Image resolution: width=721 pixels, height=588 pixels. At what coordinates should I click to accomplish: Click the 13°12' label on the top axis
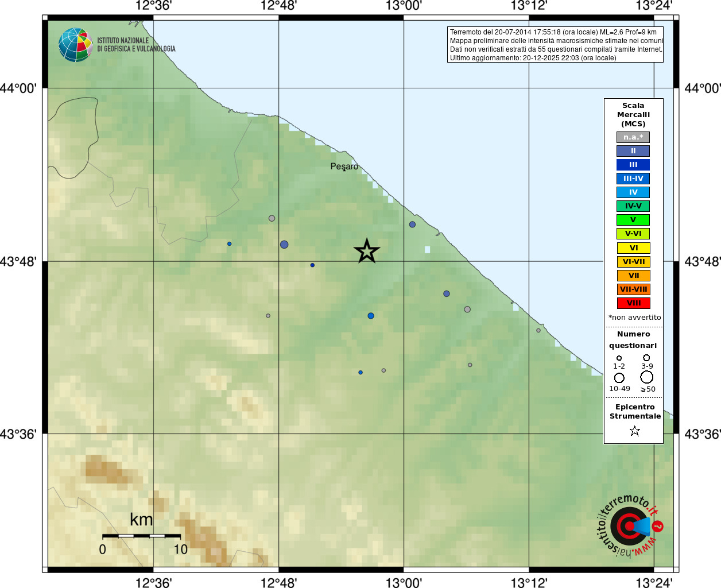pos(529,6)
